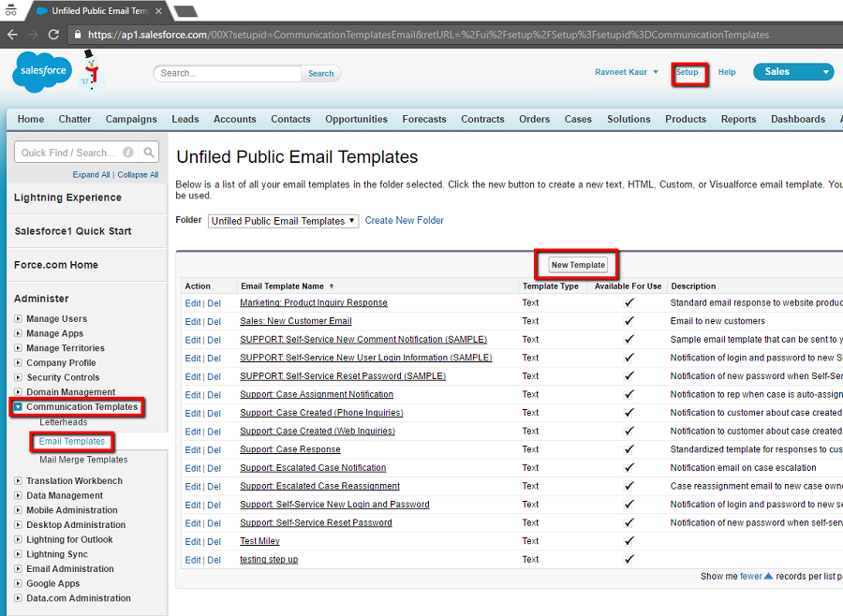
Task: Click the show fewer records triangle
Action: coord(769,577)
